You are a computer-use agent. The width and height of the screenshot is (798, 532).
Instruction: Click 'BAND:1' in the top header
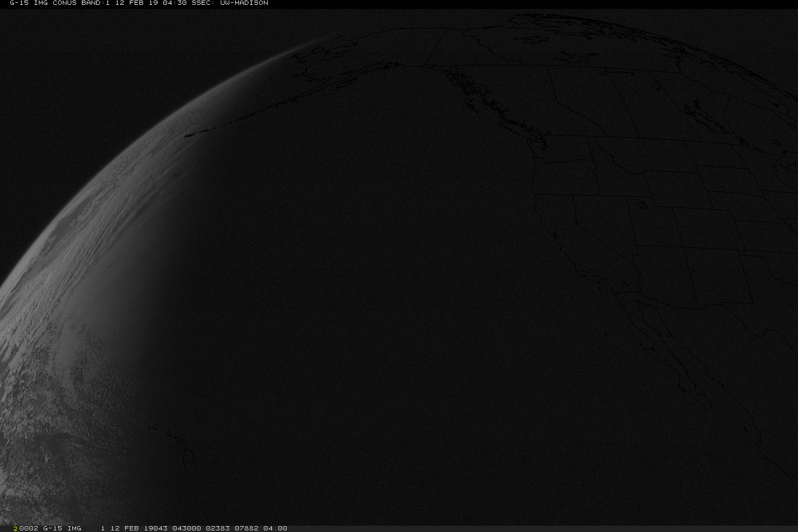95,3
